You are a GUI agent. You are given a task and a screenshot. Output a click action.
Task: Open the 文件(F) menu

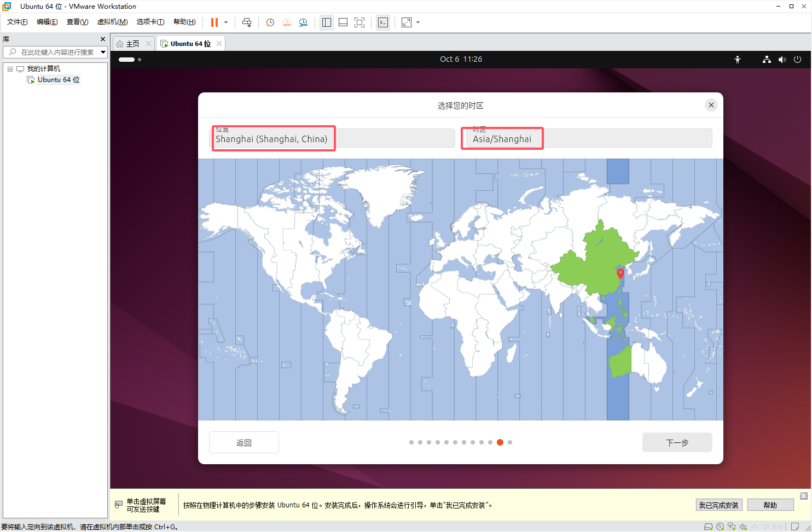coord(18,22)
